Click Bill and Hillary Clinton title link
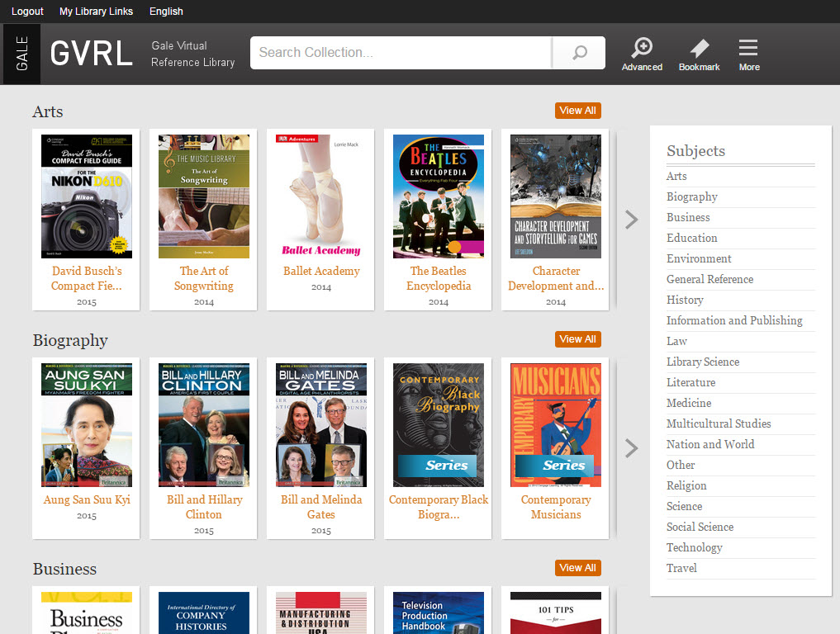Viewport: 840px width, 634px height. pyautogui.click(x=203, y=507)
